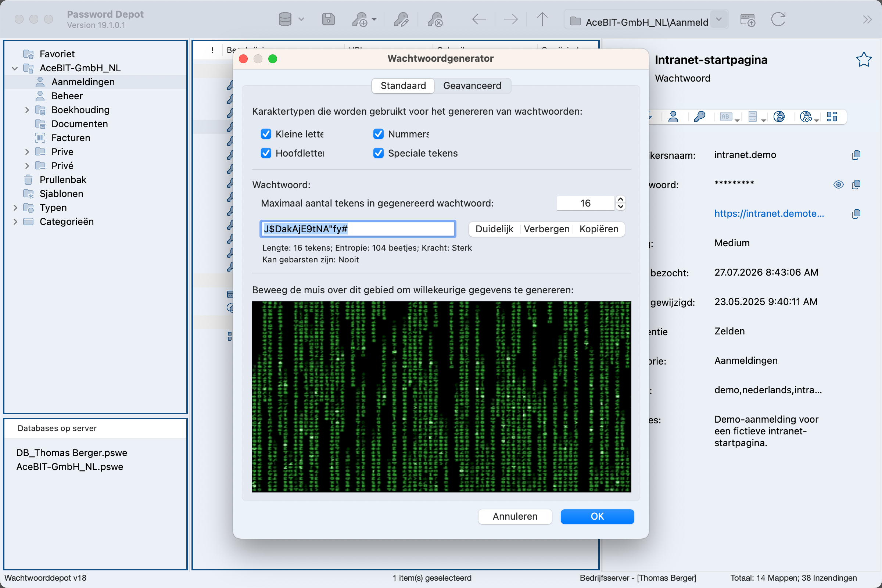The image size is (882, 588).
Task: Click the user icon in detail toolbar
Action: tap(673, 117)
